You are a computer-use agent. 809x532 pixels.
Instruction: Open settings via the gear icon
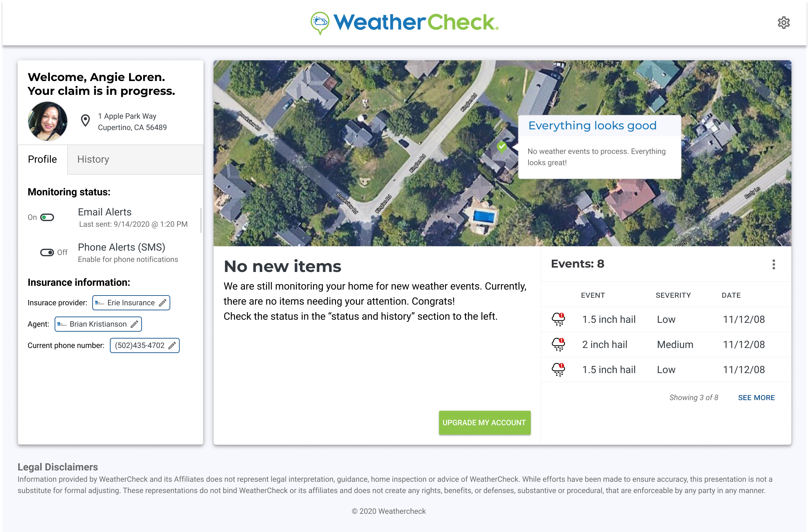point(784,23)
